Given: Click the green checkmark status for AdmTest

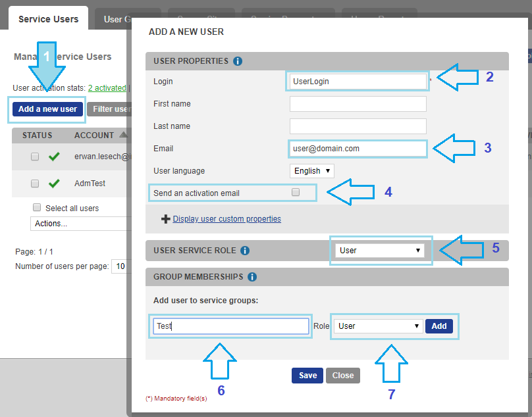Looking at the screenshot, I should [x=54, y=184].
